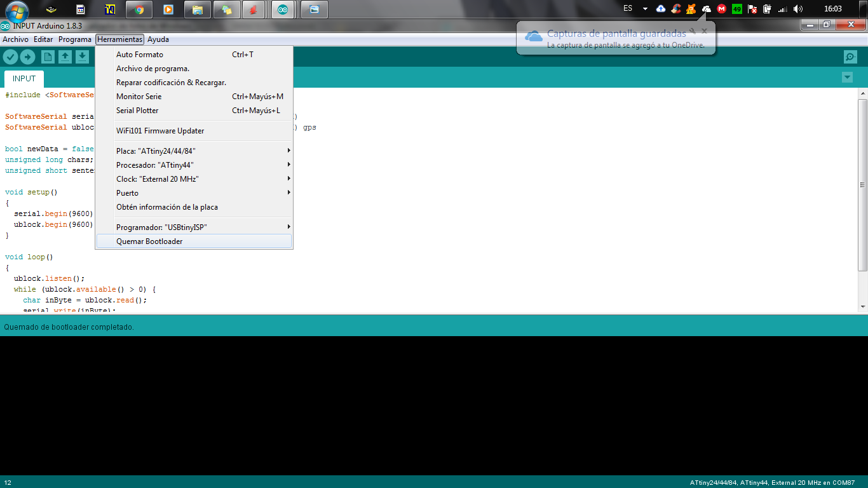Open the Archivo menu

point(15,39)
